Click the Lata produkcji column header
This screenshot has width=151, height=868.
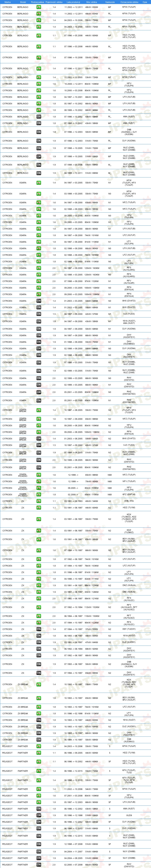74,2
